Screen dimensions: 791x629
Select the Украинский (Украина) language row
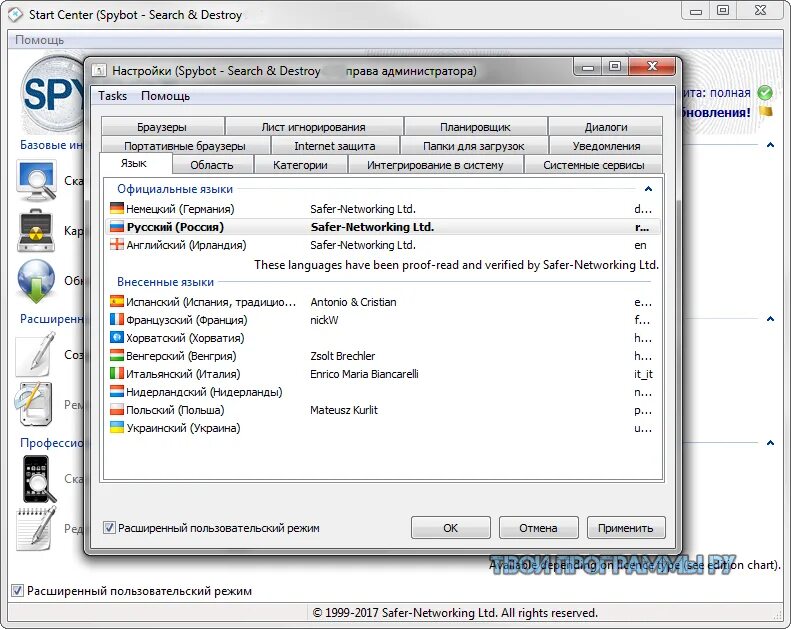click(383, 428)
